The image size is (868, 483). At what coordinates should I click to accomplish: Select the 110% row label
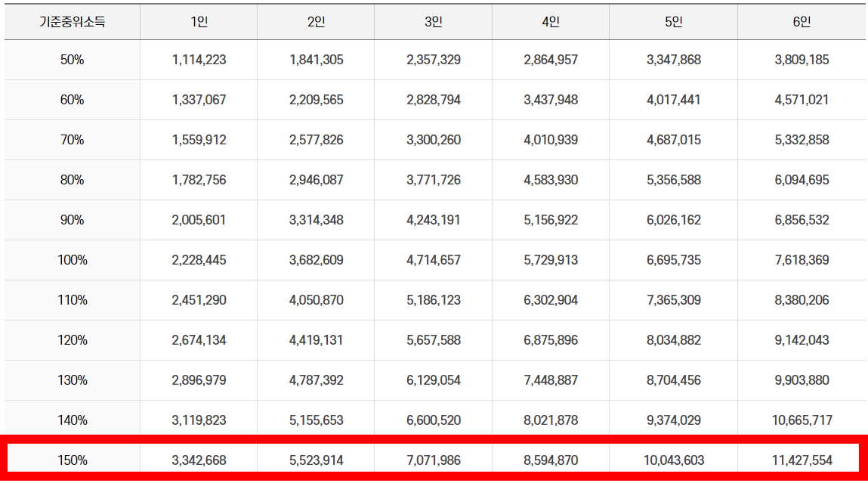coord(72,300)
